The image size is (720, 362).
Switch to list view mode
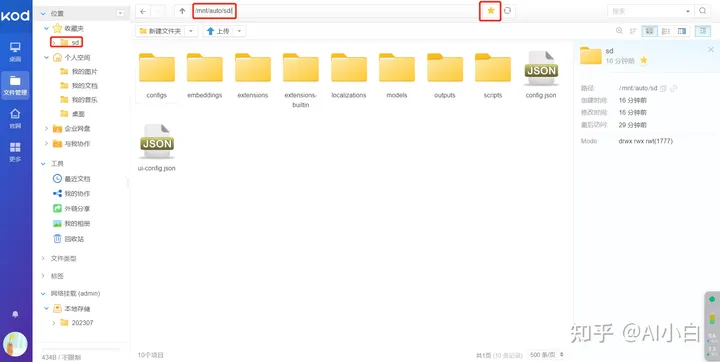pos(666,31)
